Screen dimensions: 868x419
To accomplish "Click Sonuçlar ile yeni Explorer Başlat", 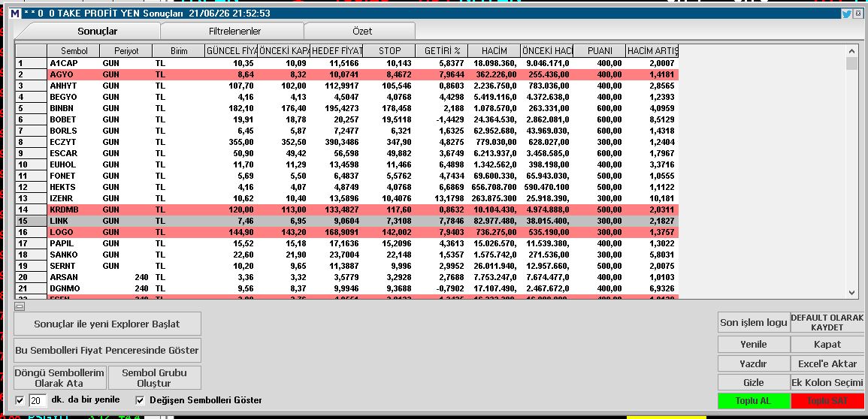I will click(x=107, y=324).
